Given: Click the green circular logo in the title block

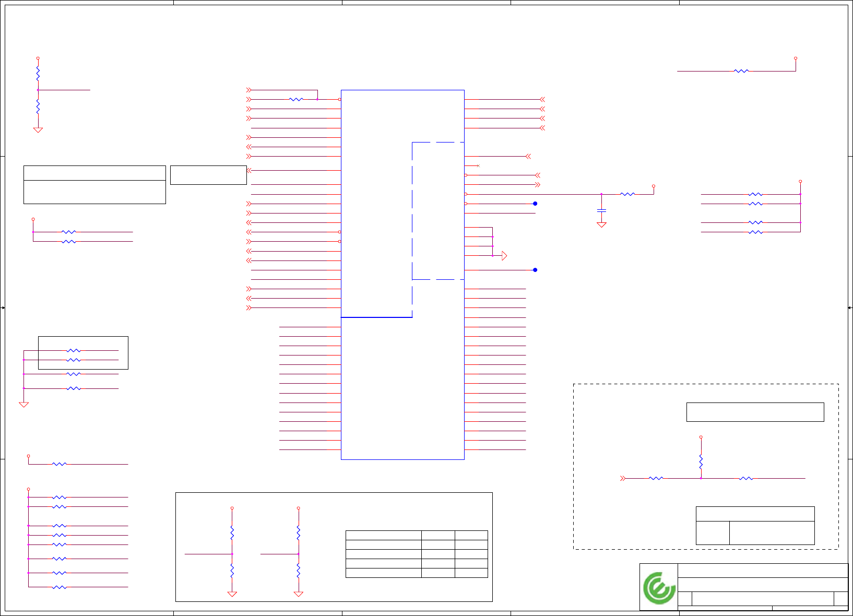Looking at the screenshot, I should tap(659, 588).
